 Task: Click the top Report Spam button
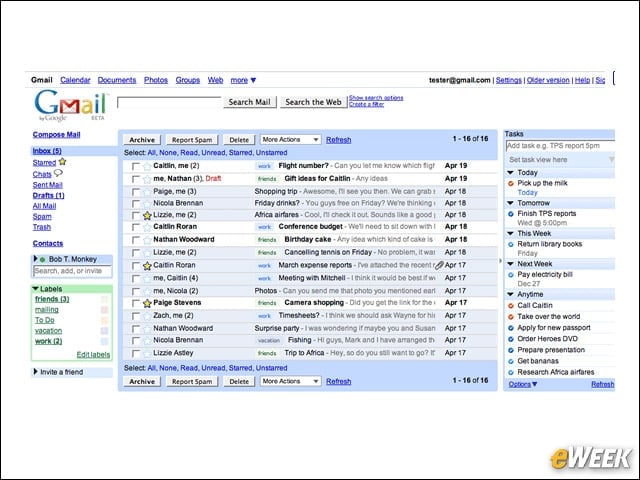coord(192,140)
